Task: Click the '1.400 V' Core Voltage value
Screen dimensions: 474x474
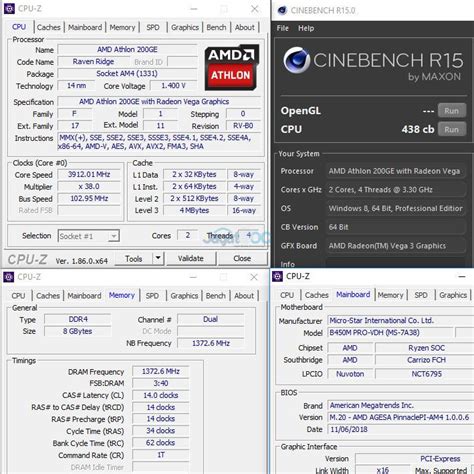Action: [x=173, y=86]
